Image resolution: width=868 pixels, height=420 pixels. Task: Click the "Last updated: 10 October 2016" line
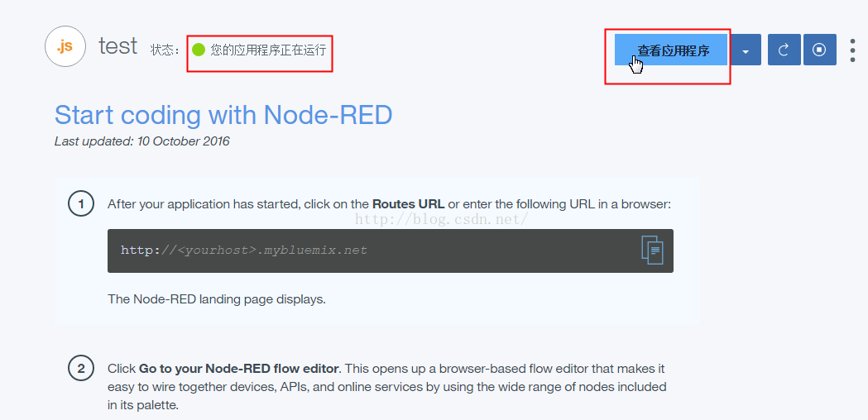coord(142,141)
